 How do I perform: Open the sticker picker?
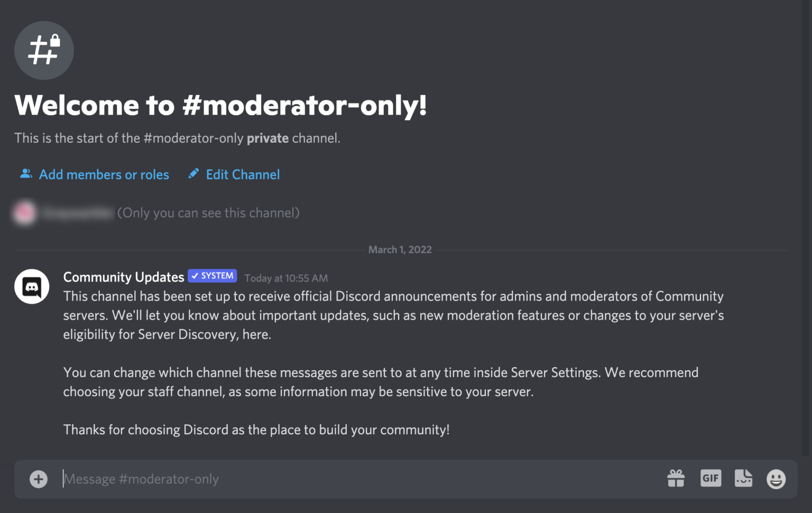tap(743, 478)
